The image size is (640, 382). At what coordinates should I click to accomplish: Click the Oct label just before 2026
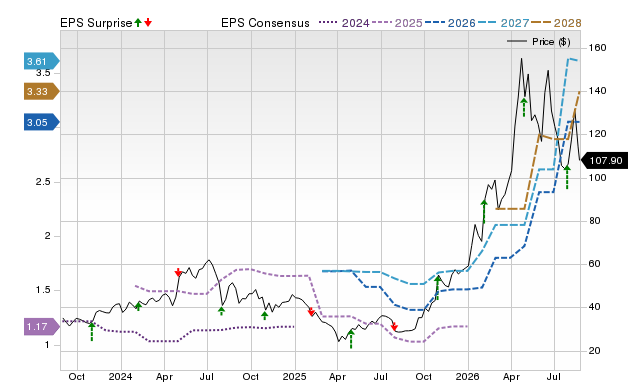[x=424, y=376]
